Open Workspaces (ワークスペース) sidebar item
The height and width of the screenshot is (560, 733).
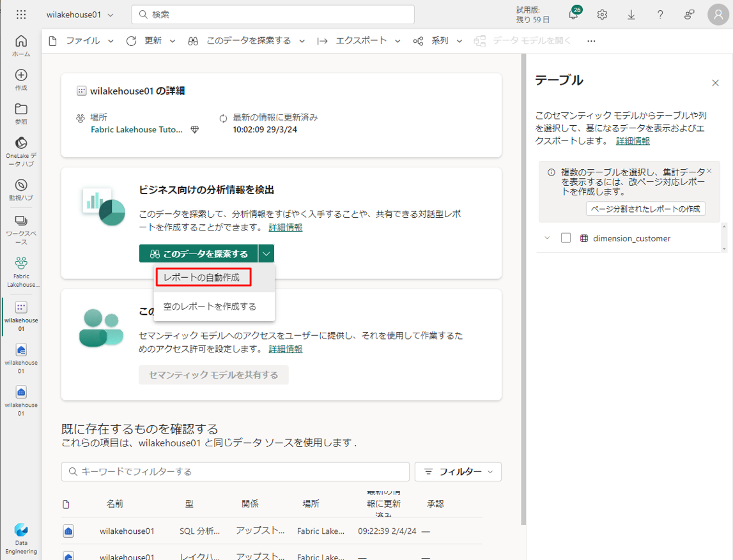(x=21, y=230)
